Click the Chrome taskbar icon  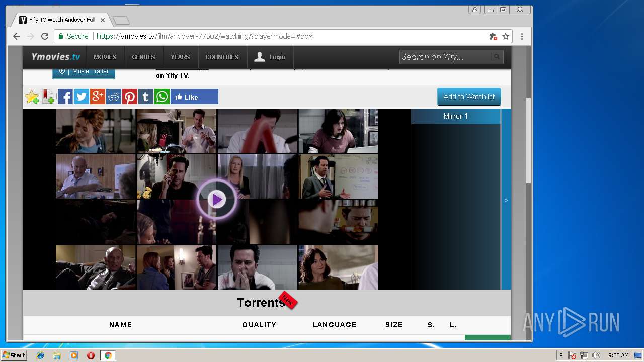108,355
